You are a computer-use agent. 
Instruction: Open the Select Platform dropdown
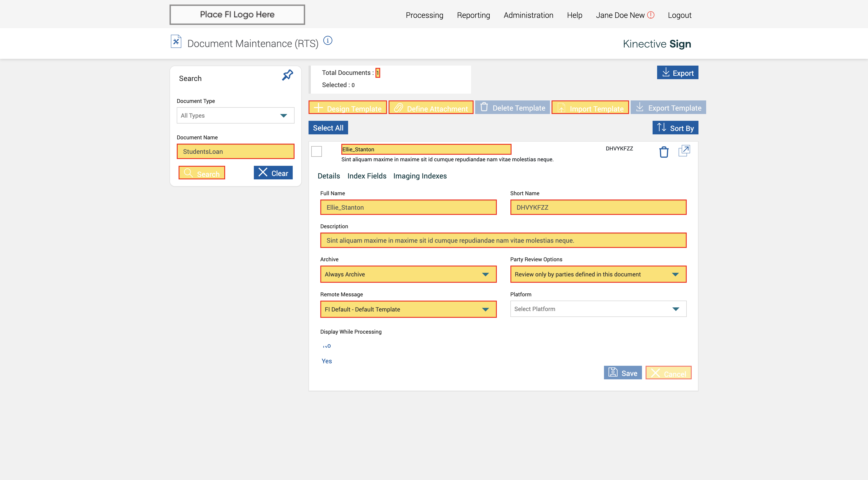click(x=598, y=309)
